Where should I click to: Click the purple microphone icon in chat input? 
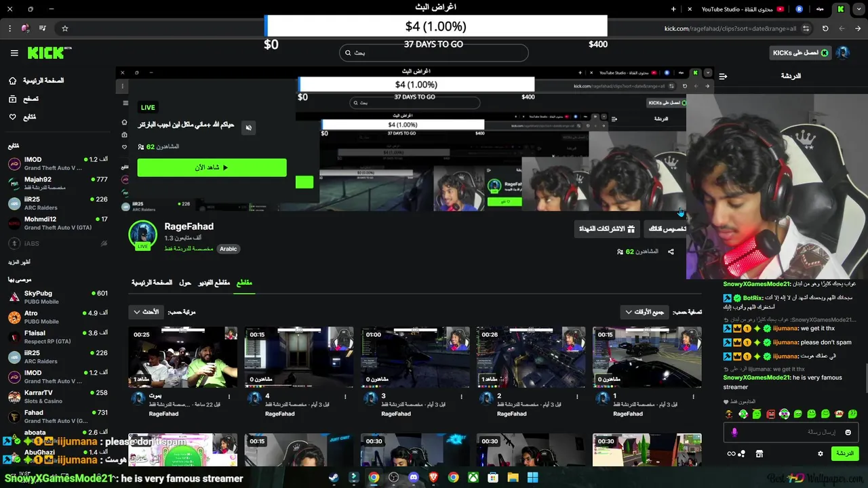pos(734,432)
